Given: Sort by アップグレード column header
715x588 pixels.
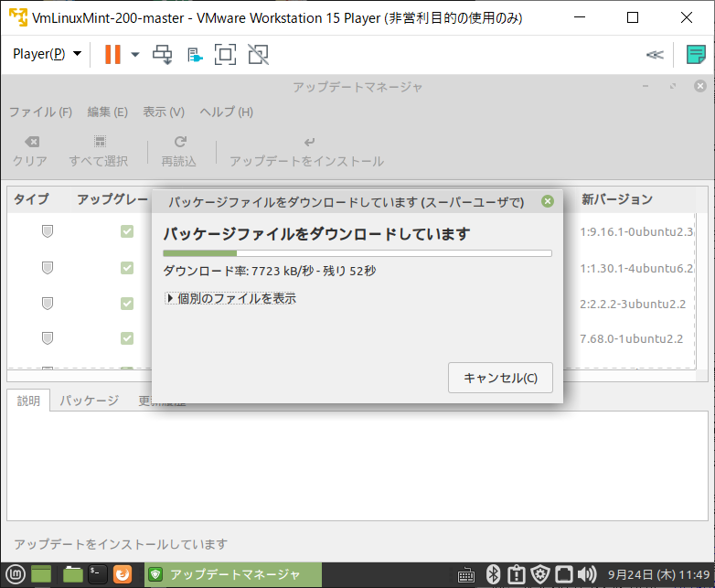Looking at the screenshot, I should tap(112, 199).
